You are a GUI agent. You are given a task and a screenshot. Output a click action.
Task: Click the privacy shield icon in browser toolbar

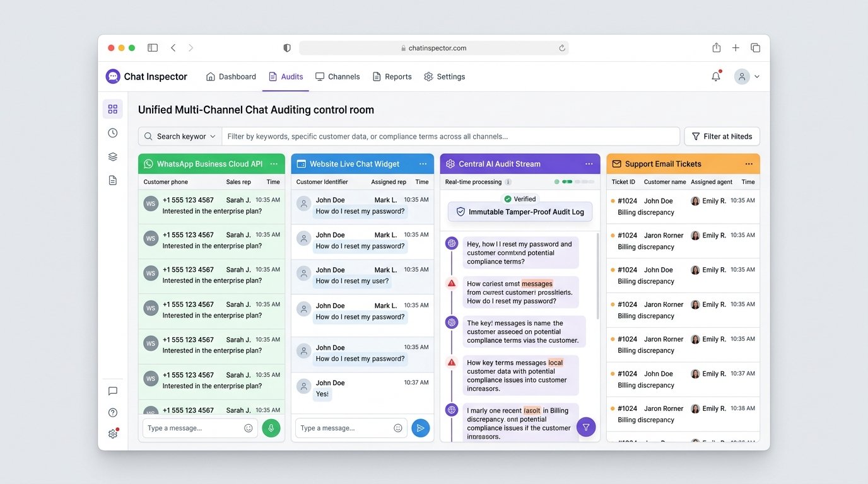(287, 48)
